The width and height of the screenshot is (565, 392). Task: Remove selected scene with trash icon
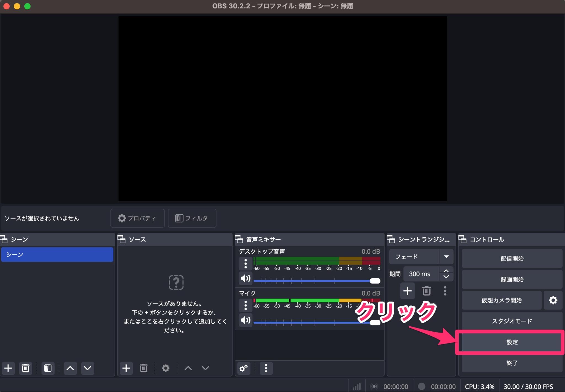click(x=25, y=368)
